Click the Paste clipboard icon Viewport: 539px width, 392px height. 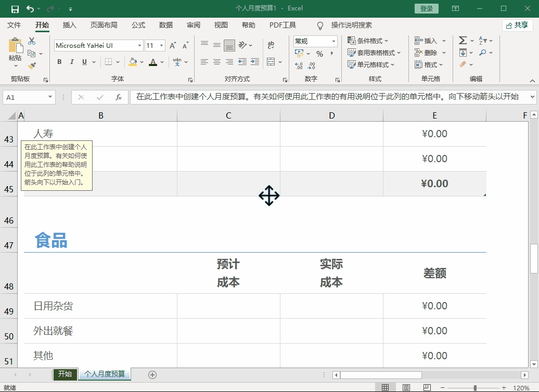coord(15,45)
